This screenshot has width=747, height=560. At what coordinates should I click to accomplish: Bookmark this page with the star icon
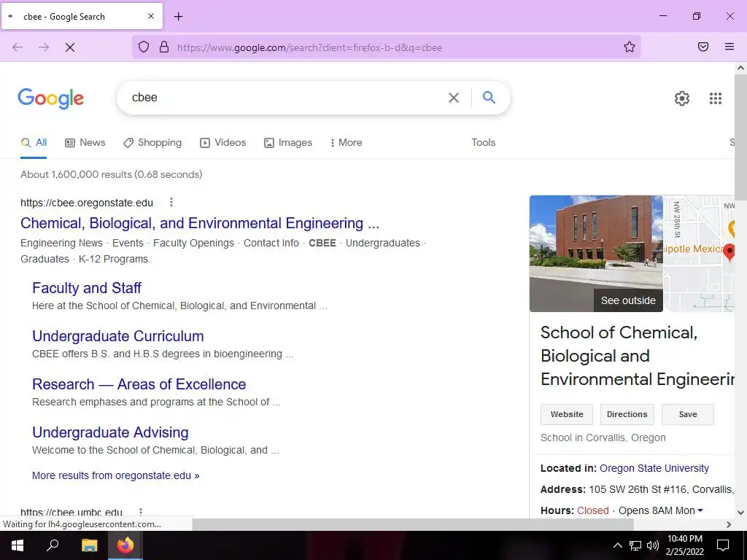point(630,47)
